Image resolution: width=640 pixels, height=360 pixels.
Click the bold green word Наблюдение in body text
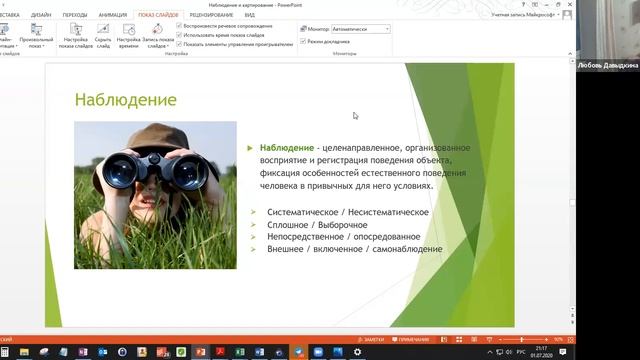point(287,148)
